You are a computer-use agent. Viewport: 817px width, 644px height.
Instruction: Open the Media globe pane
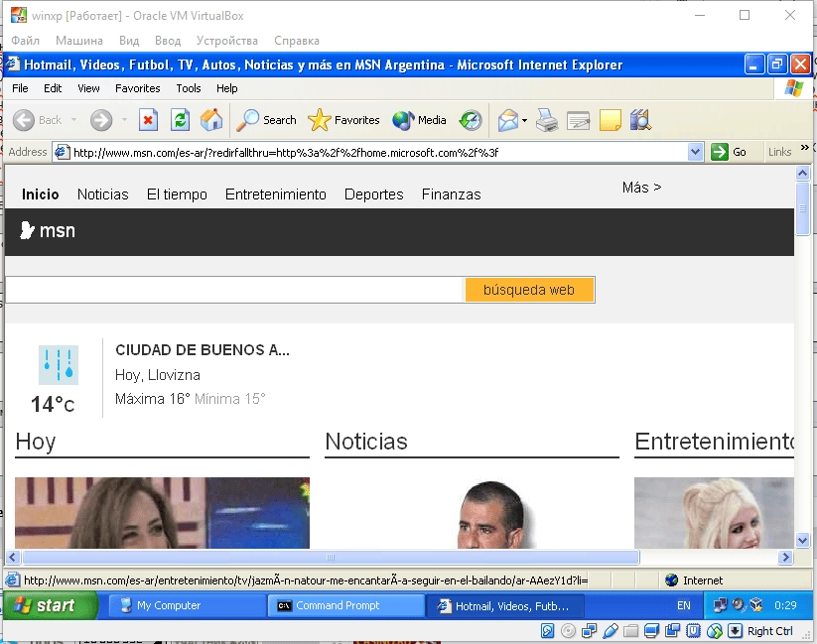pos(420,120)
